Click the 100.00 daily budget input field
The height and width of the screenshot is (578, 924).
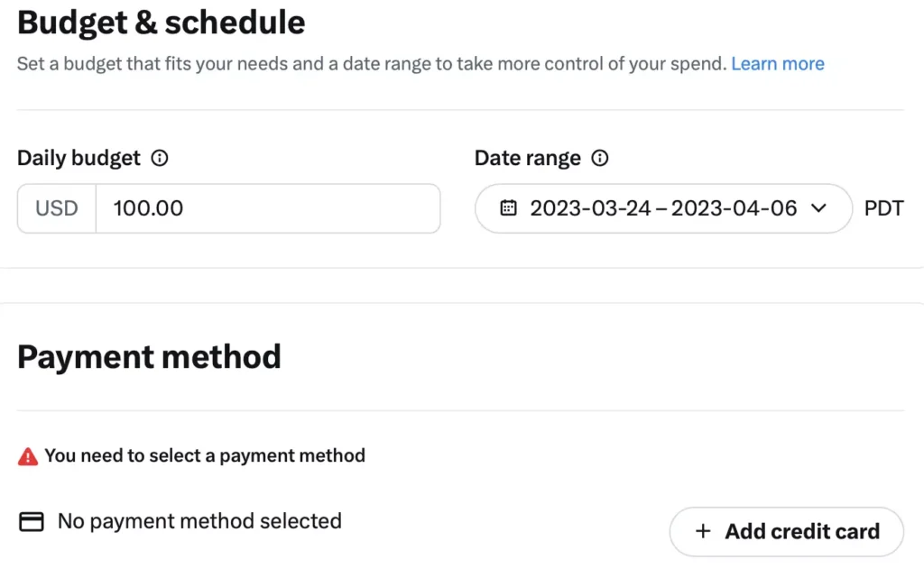tap(262, 208)
